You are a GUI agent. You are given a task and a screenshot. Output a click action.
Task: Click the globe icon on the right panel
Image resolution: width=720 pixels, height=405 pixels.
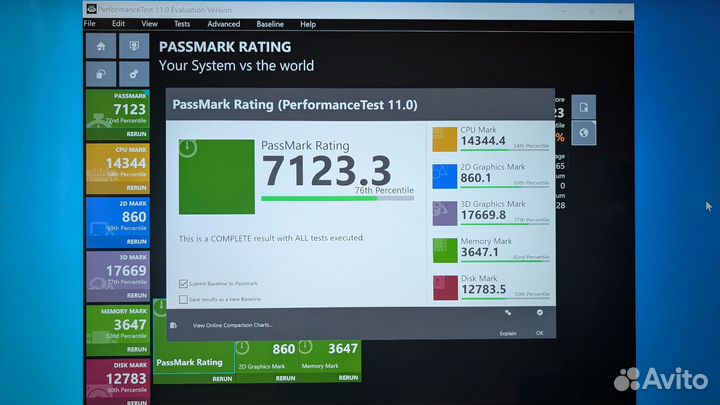coord(583,132)
